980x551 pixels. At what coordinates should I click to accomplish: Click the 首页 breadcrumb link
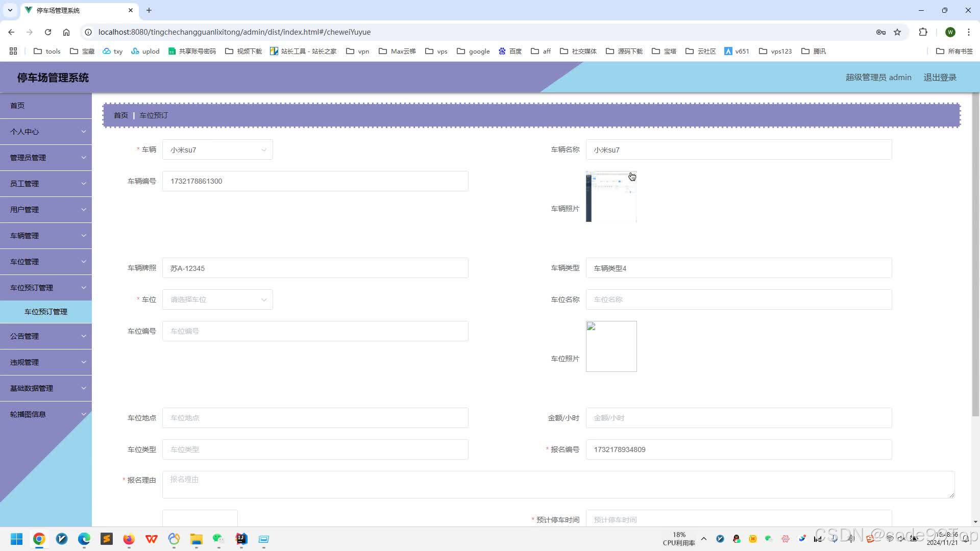point(121,115)
